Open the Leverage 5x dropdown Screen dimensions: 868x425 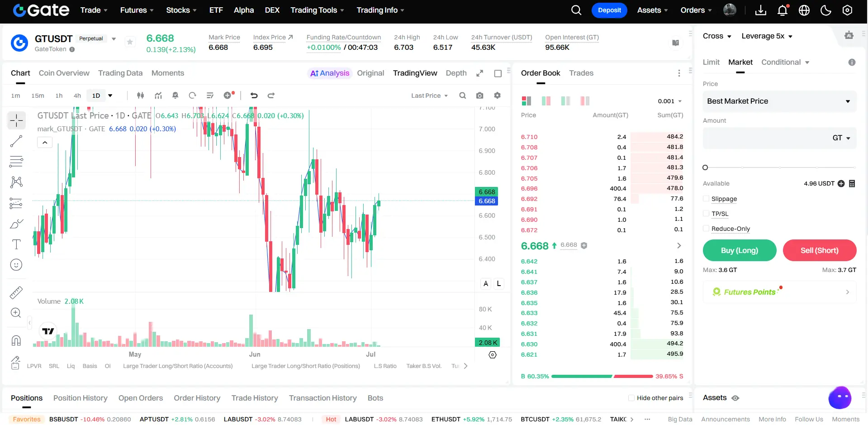[x=767, y=36]
